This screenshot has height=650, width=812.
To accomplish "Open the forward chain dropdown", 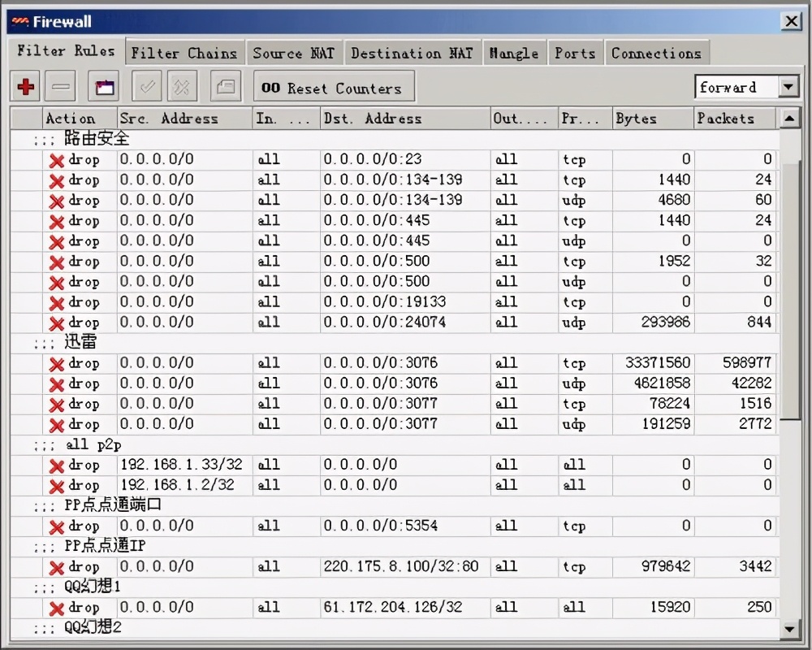I will pos(788,87).
